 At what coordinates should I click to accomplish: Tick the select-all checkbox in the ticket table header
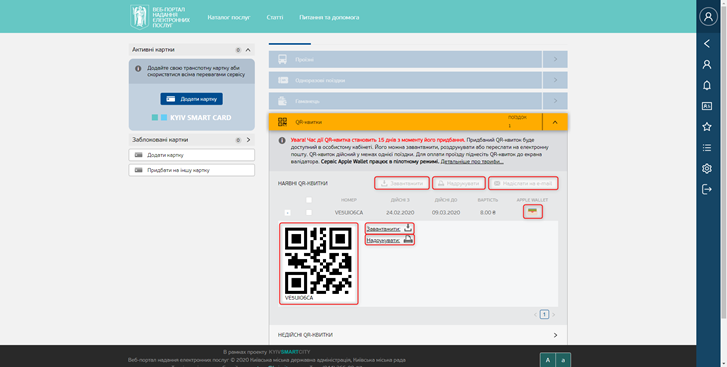309,200
